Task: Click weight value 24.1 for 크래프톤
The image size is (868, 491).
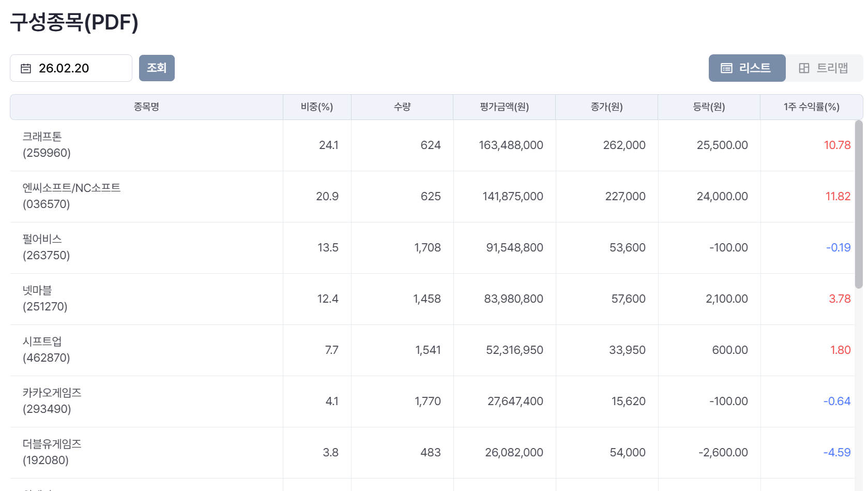Action: (x=329, y=145)
